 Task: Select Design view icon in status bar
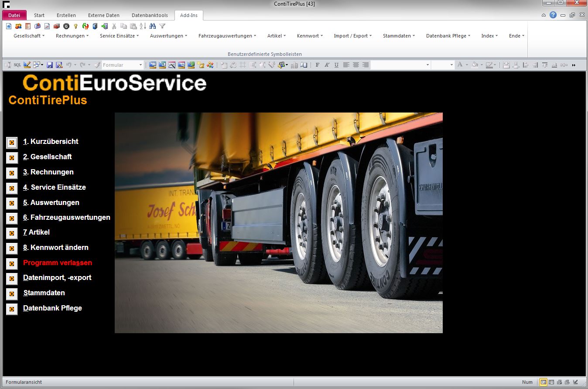pyautogui.click(x=576, y=382)
